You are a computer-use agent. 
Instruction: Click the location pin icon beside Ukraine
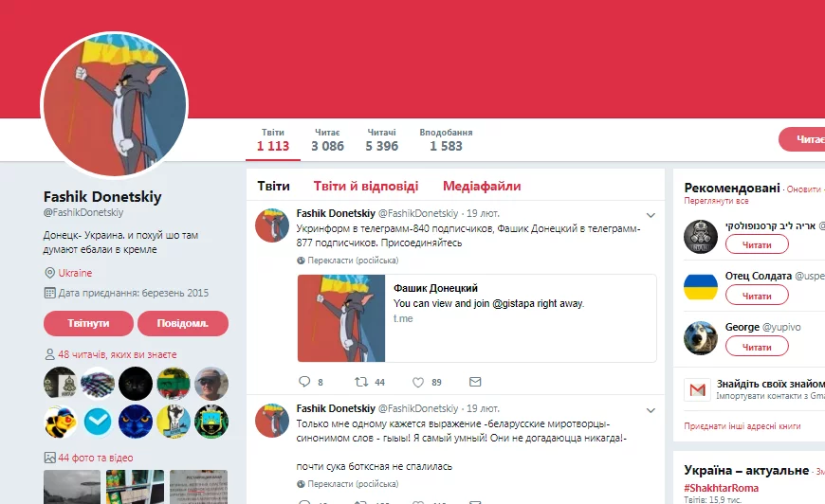(x=50, y=273)
